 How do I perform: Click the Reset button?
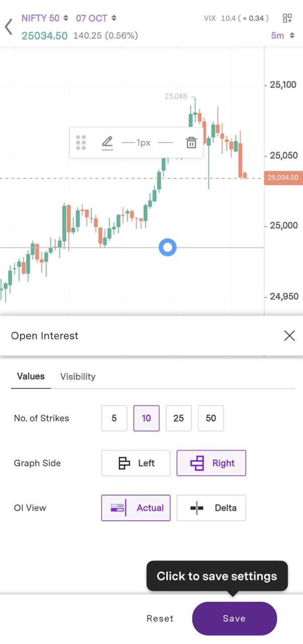160,618
